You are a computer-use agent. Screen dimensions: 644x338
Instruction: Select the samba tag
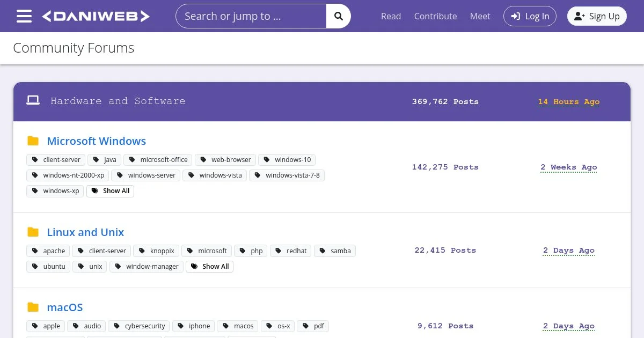tap(334, 251)
